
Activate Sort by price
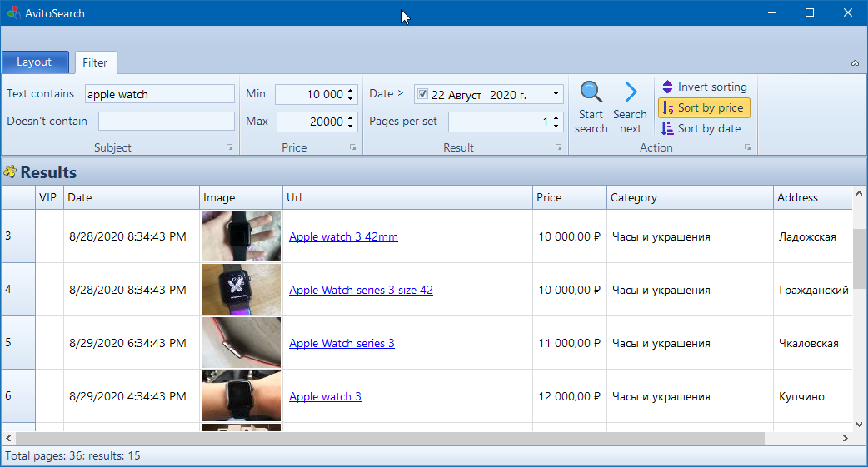coord(704,108)
